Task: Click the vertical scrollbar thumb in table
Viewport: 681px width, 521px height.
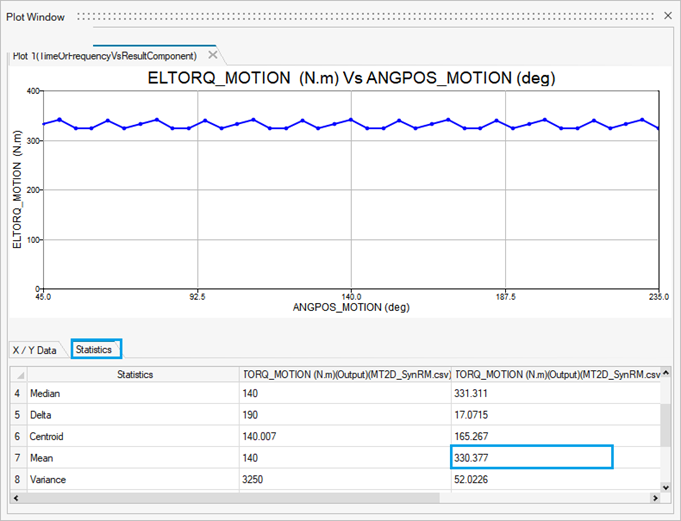Action: pos(665,425)
